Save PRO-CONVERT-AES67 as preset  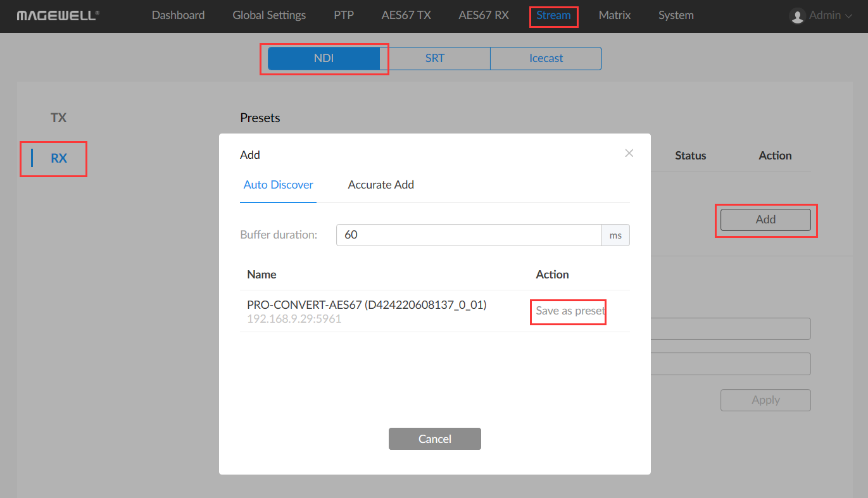pos(567,311)
